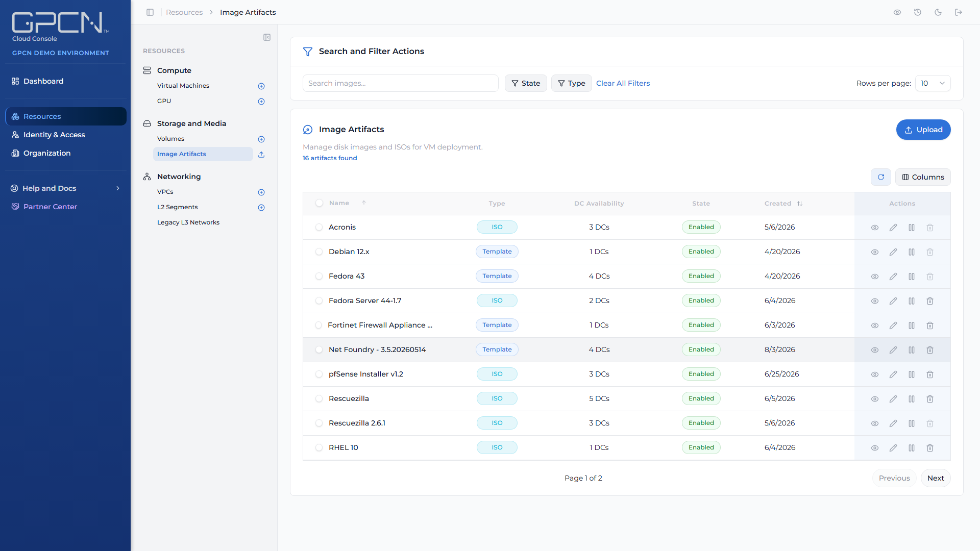The height and width of the screenshot is (551, 980).
Task: Click the logout icon in top bar
Action: click(x=958, y=12)
